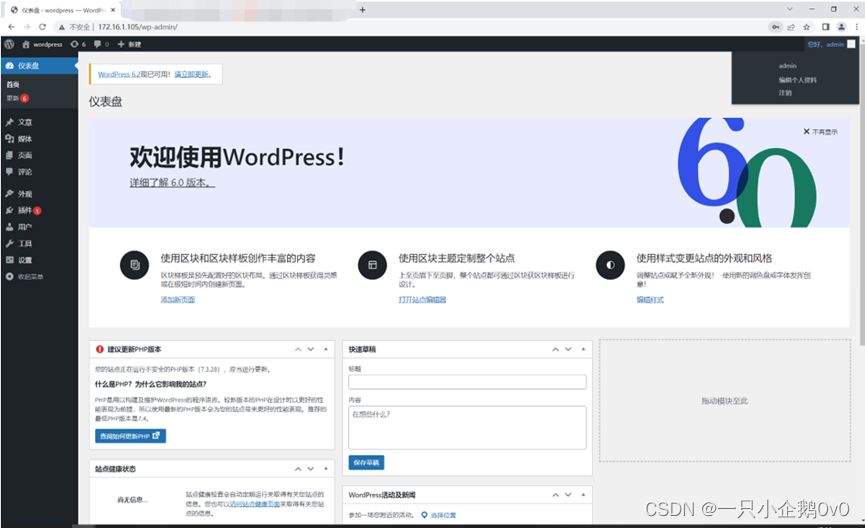Screen dimensions: 865x528
Task: Click the Quick Draft title input field
Action: click(x=467, y=382)
